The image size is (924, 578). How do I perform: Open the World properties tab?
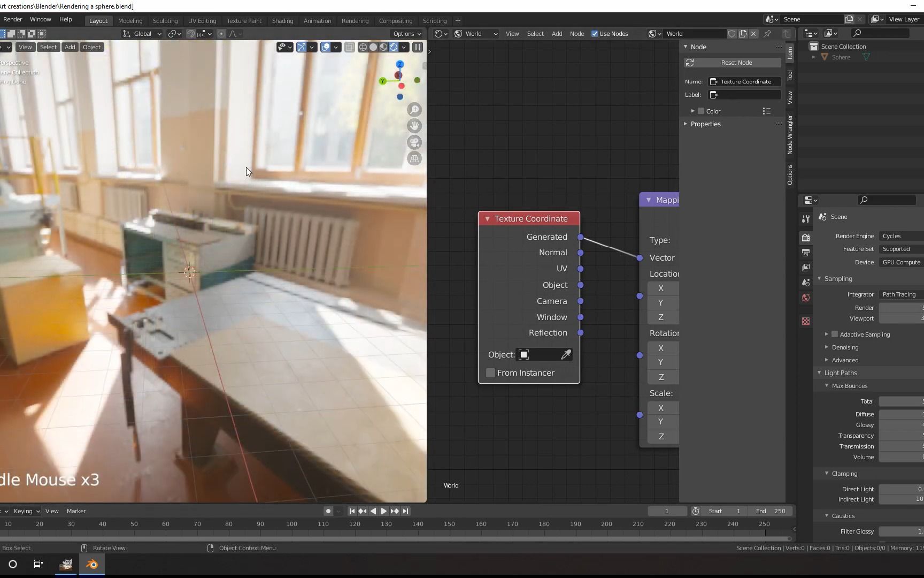pos(806,298)
